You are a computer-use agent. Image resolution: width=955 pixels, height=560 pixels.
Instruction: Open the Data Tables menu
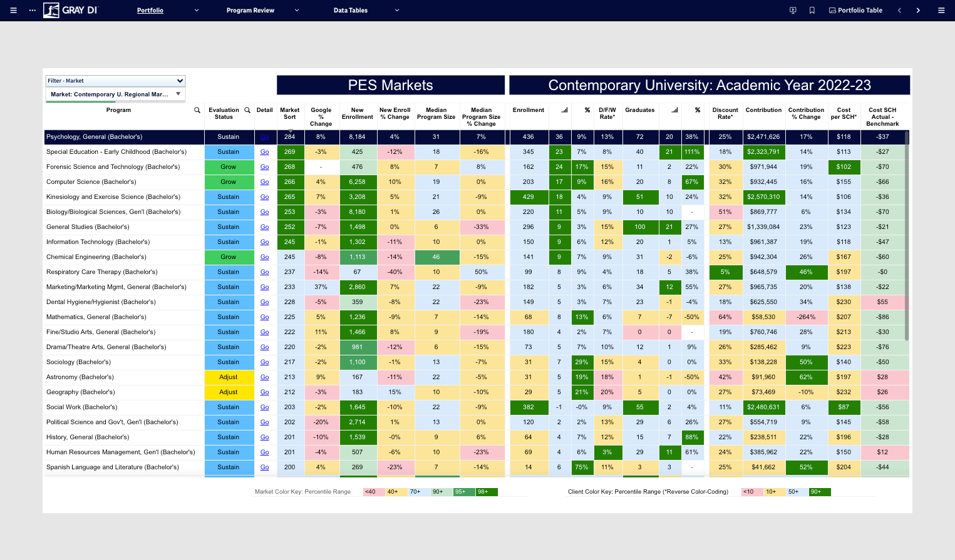click(x=351, y=11)
